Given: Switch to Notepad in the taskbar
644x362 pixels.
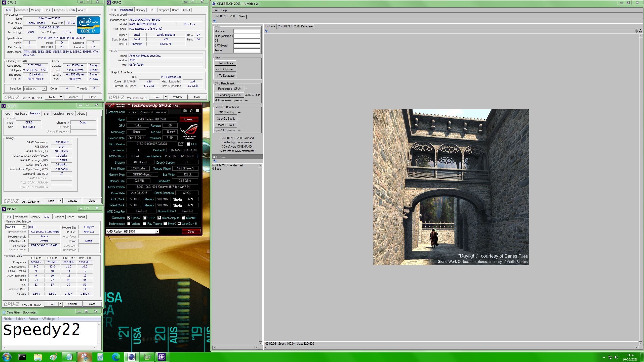Looking at the screenshot, I should 69,357.
